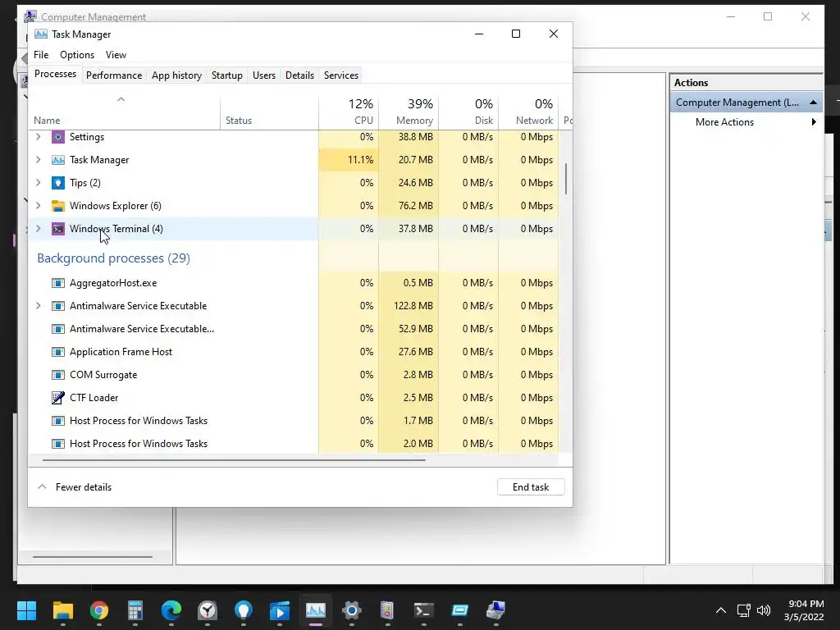Image resolution: width=840 pixels, height=630 pixels.
Task: Click the COM Surrogate process icon
Action: click(x=58, y=375)
